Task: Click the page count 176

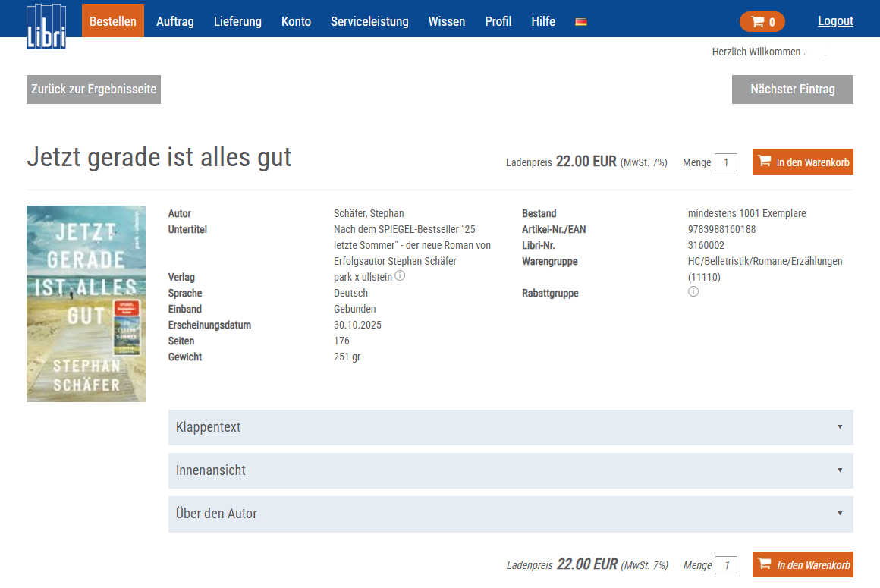Action: tap(341, 341)
